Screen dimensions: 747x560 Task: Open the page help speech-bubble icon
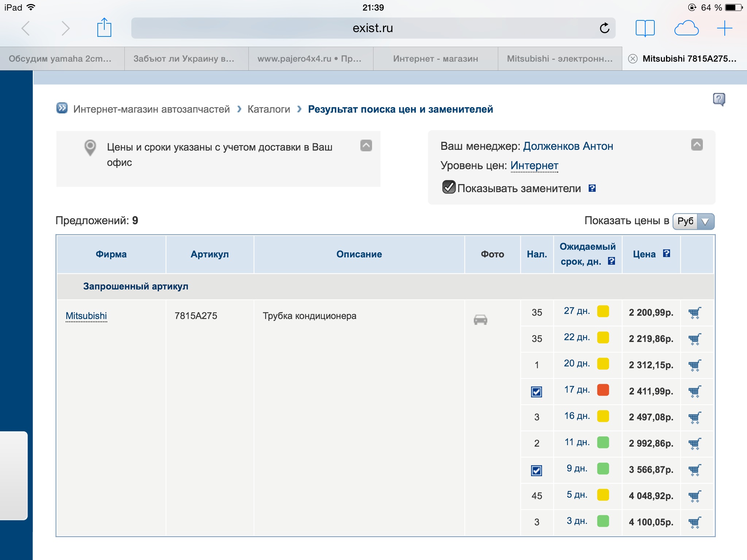click(x=719, y=99)
